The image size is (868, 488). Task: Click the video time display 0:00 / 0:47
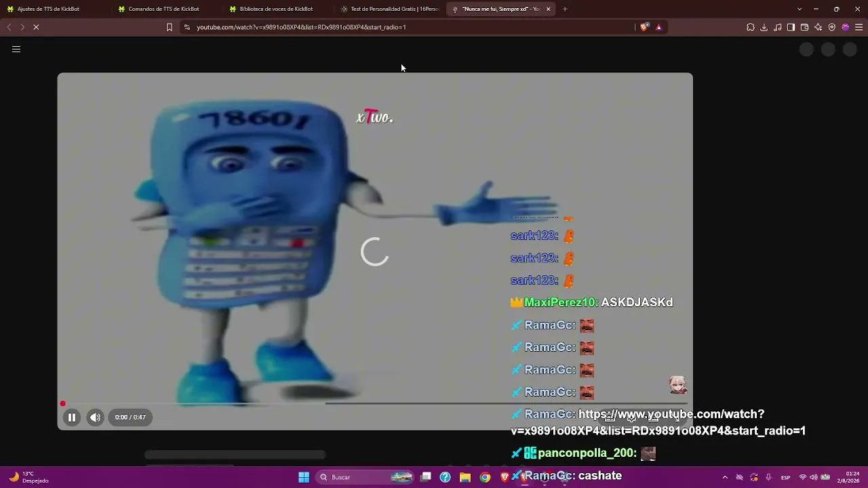tap(130, 418)
